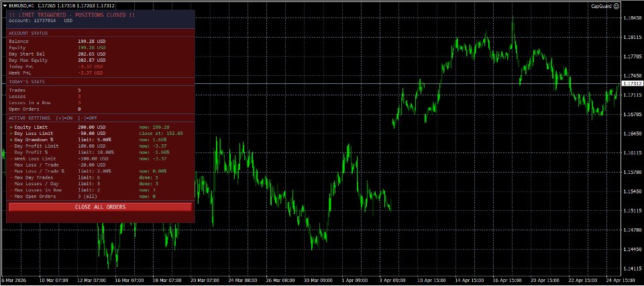Click the Trades count value 5
This screenshot has width=644, height=286.
point(79,91)
